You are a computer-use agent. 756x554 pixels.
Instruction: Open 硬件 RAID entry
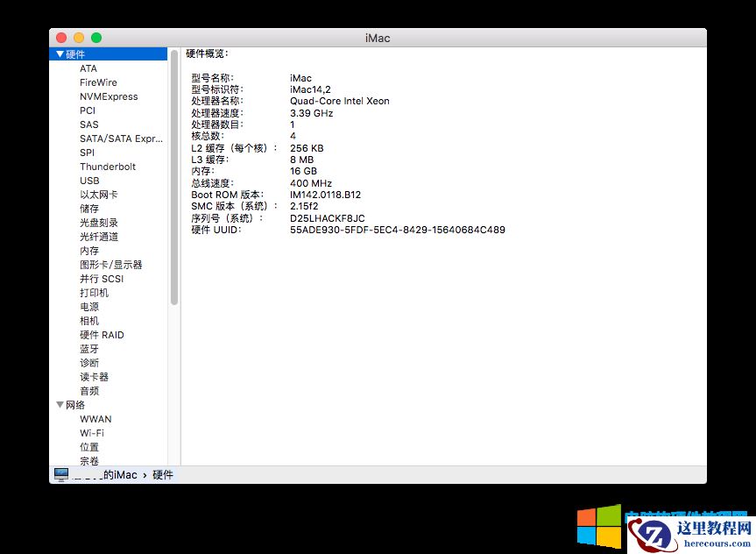pyautogui.click(x=102, y=335)
